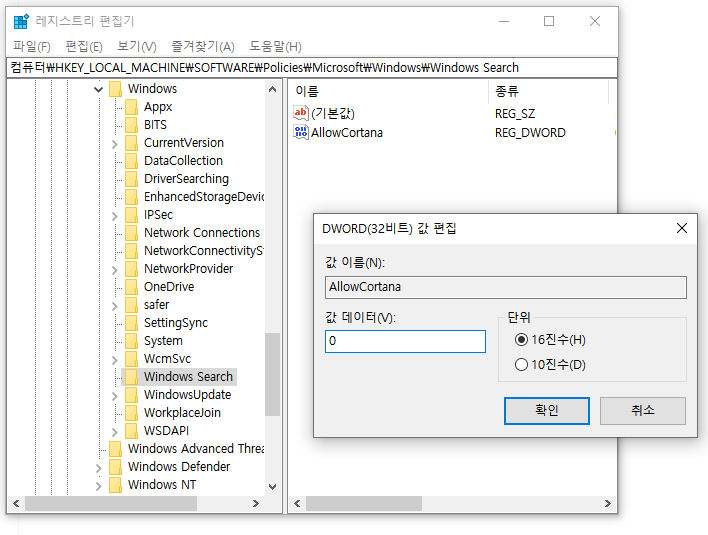Click the tree pane scroll up arrow
Image resolution: width=708 pixels, height=535 pixels.
pos(272,89)
